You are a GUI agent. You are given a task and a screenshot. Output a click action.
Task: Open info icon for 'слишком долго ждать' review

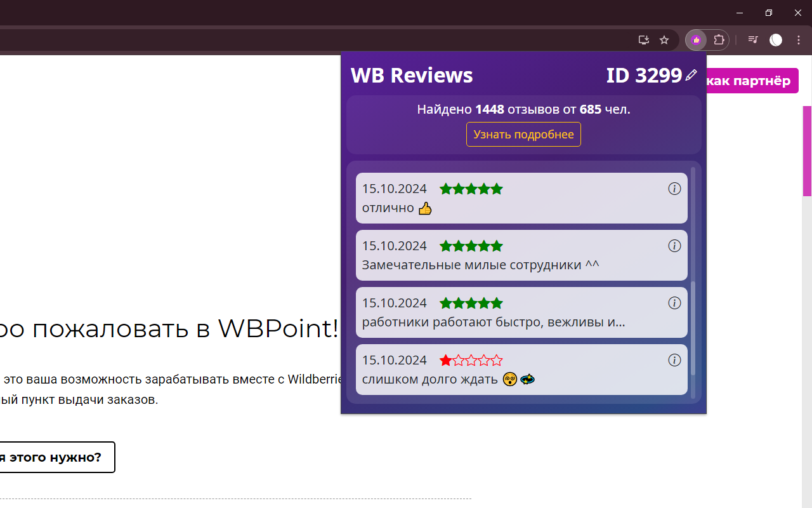(x=674, y=360)
